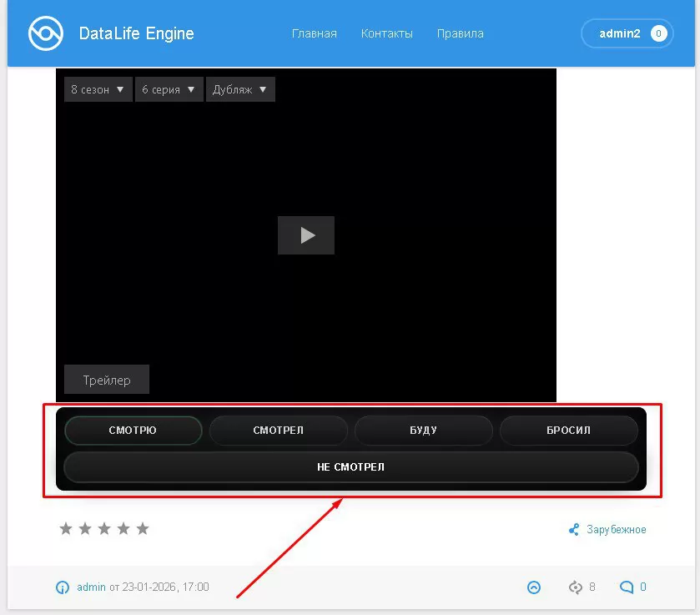
Task: Click the up-arrow circle icon in footer
Action: tap(534, 587)
